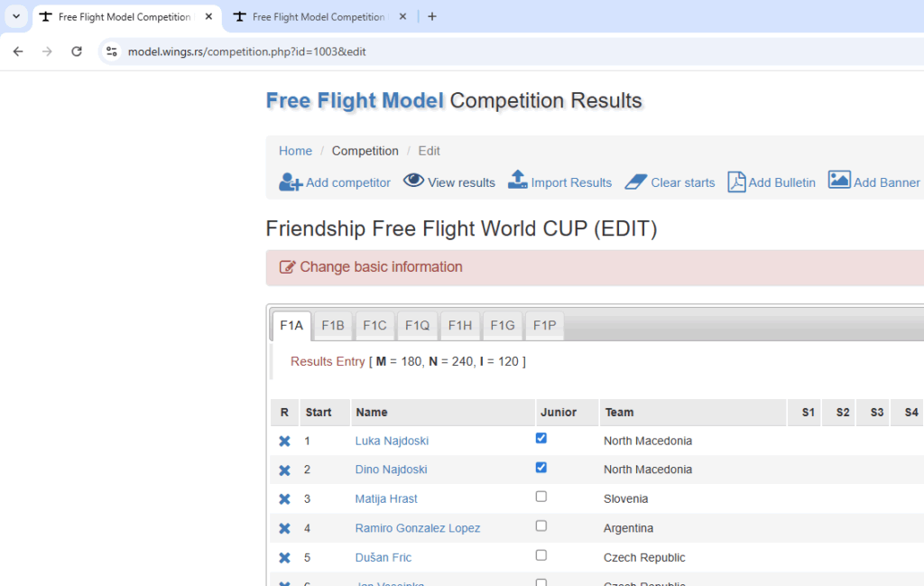Click the edit icon beside Change basic information
Screen dimensions: 924x586
tap(287, 267)
